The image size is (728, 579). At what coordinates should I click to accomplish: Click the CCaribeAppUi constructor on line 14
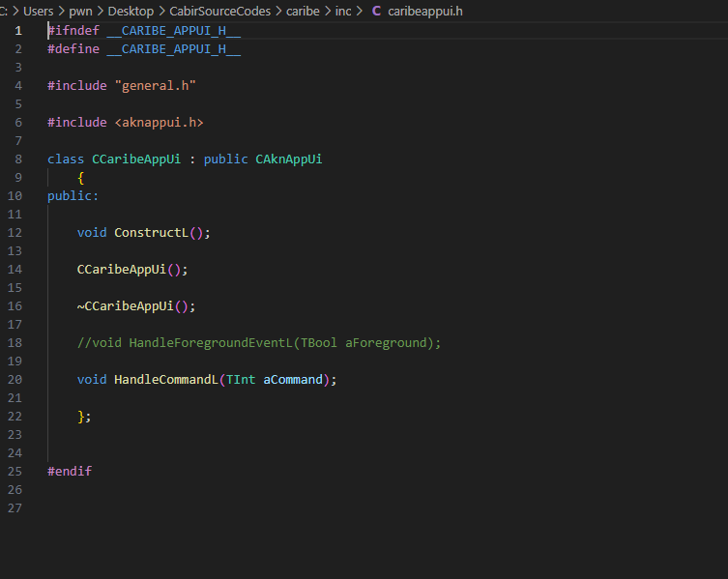coord(122,270)
